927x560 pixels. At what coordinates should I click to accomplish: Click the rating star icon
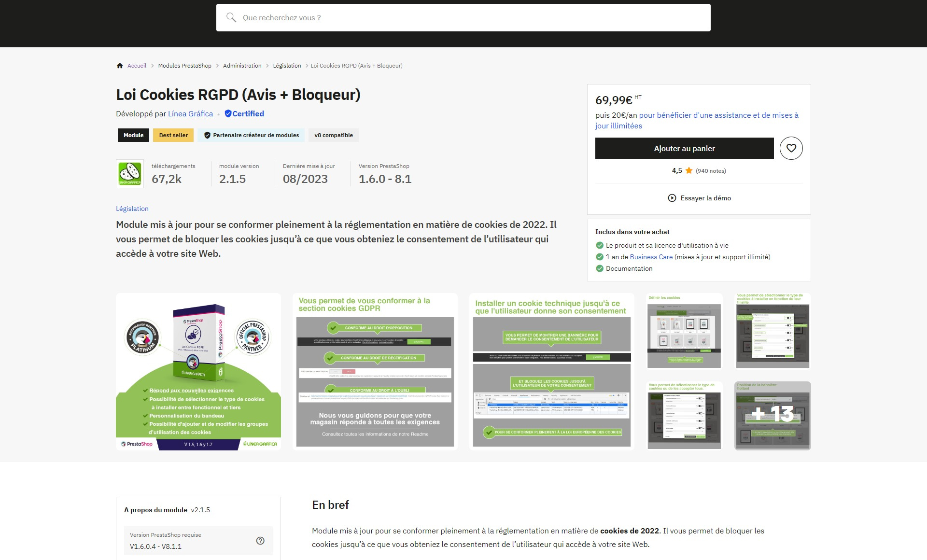(x=689, y=170)
